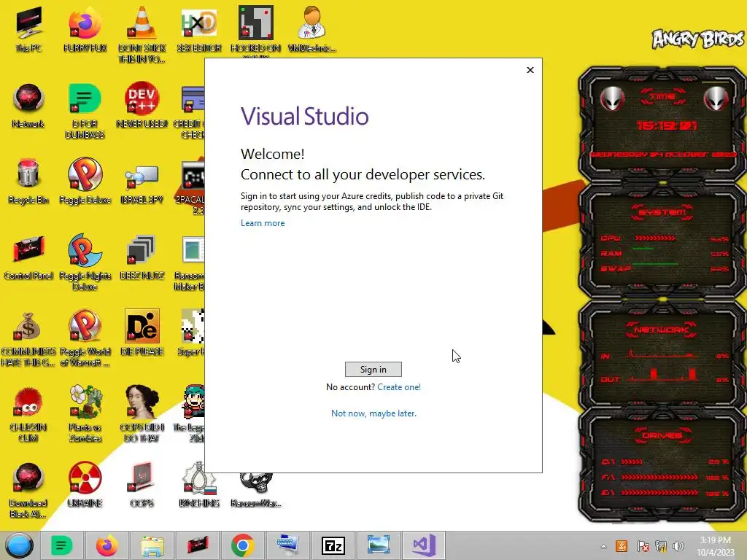Open the DIE PLEASE icon

coord(142,333)
